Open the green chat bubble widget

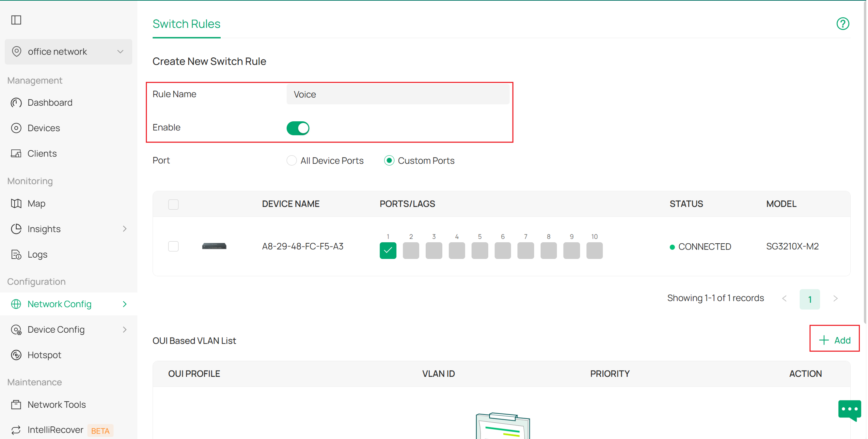[x=849, y=410]
